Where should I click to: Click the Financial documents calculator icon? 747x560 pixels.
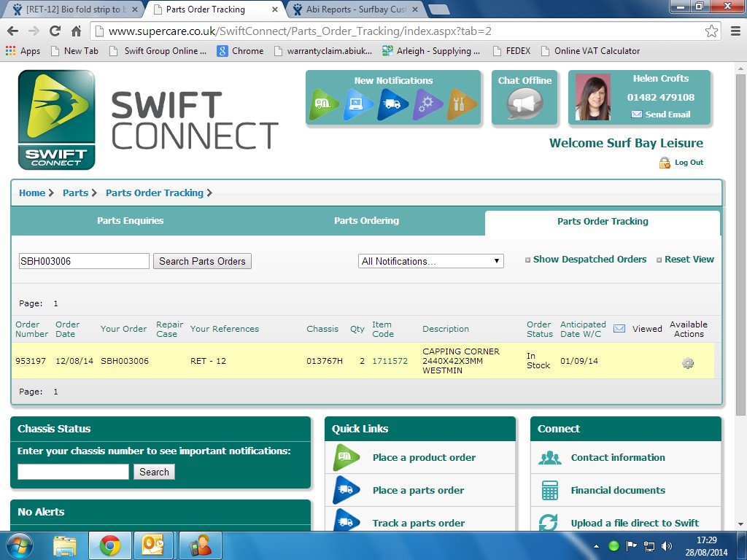tap(549, 490)
